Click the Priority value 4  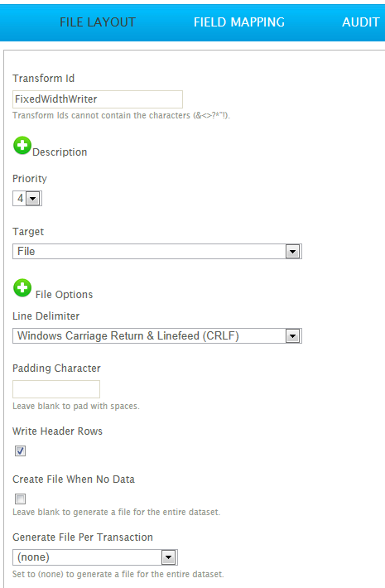(x=21, y=198)
